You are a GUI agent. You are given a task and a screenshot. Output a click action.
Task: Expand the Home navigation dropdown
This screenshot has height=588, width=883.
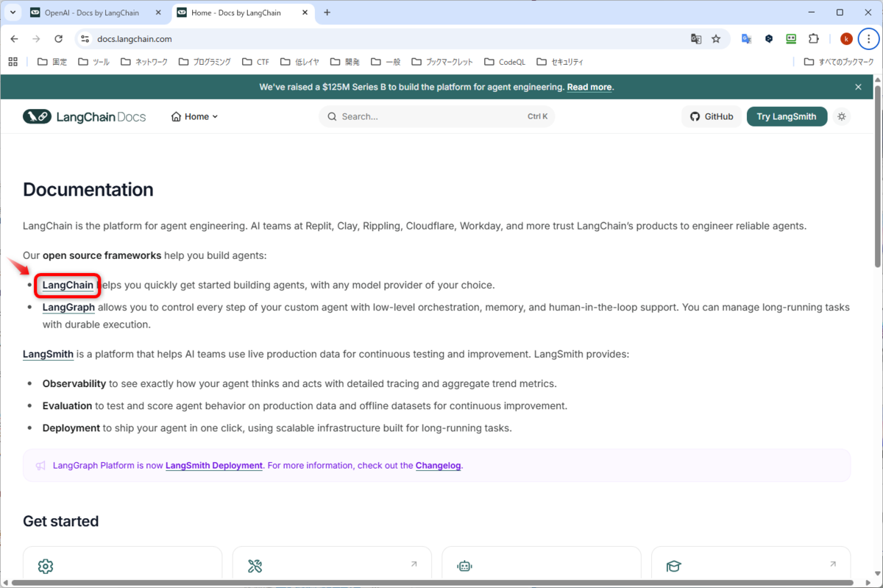[195, 116]
